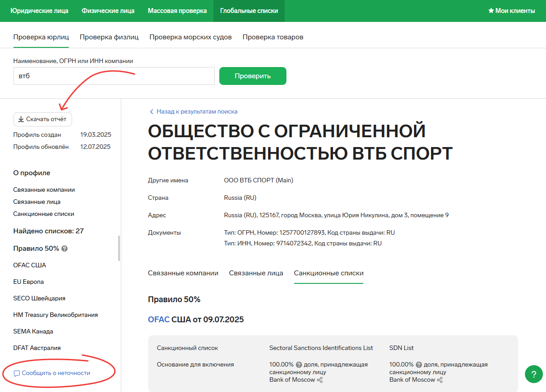Click the question icon by 100.00% under SDN List
The image size is (546, 392).
click(419, 365)
